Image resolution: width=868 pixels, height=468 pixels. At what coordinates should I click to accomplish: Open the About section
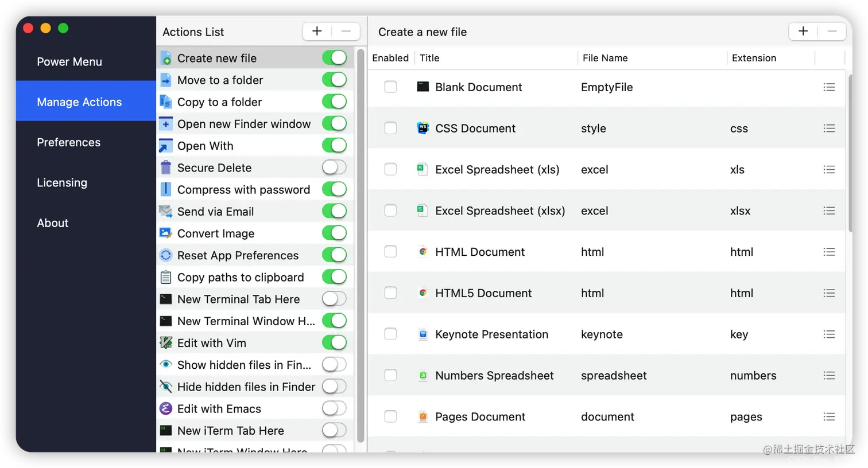(x=86, y=223)
